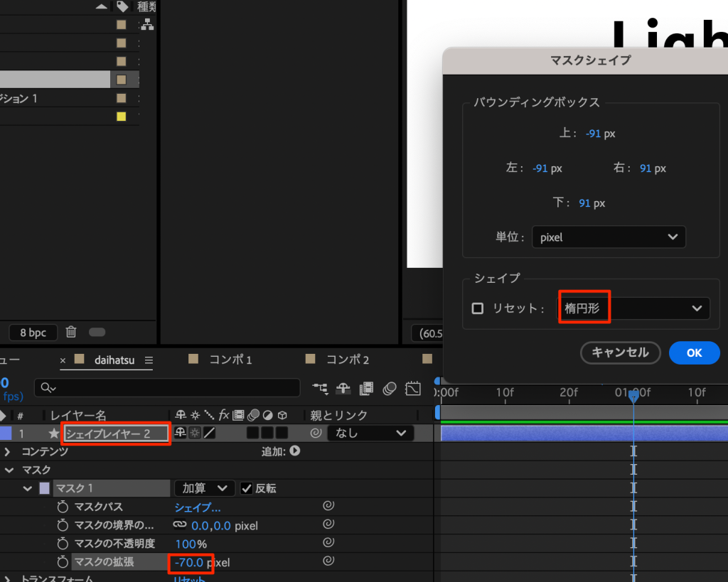Viewport: 728px width, 582px height.
Task: Check the リセット checkbox in the dialog
Action: point(478,308)
